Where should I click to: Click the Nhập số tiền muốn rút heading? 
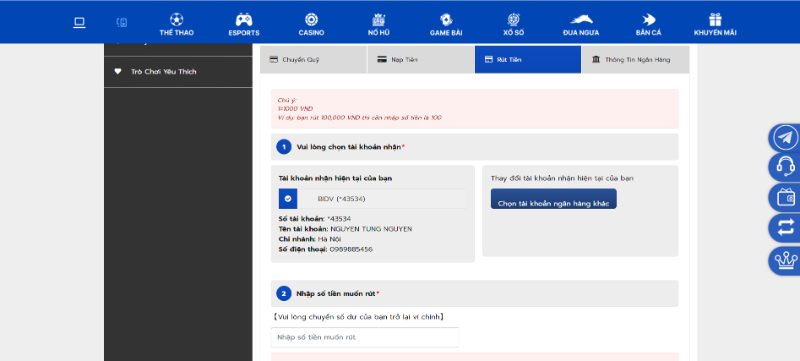tap(338, 294)
